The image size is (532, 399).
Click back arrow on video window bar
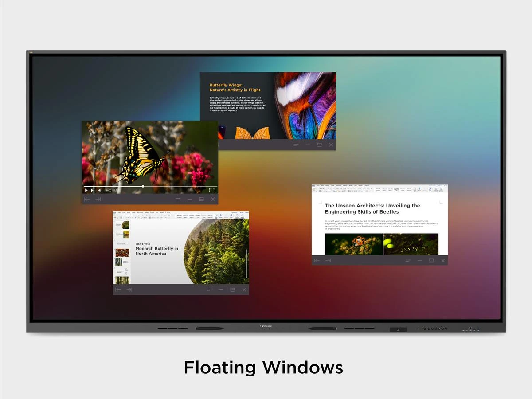(87, 199)
